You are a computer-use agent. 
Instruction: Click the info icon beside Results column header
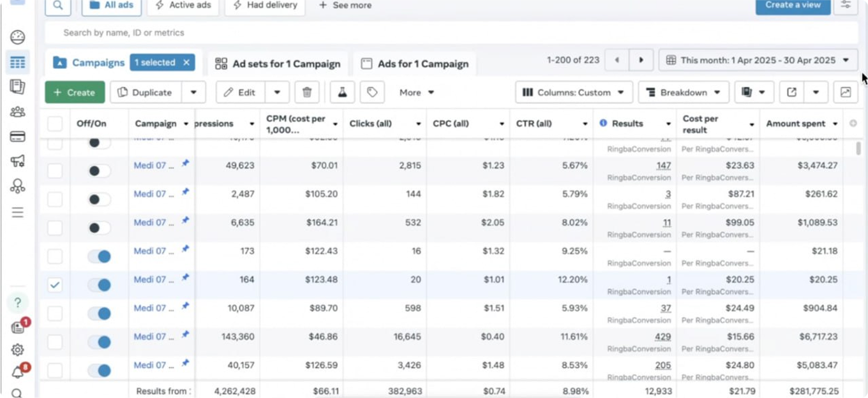pos(603,123)
